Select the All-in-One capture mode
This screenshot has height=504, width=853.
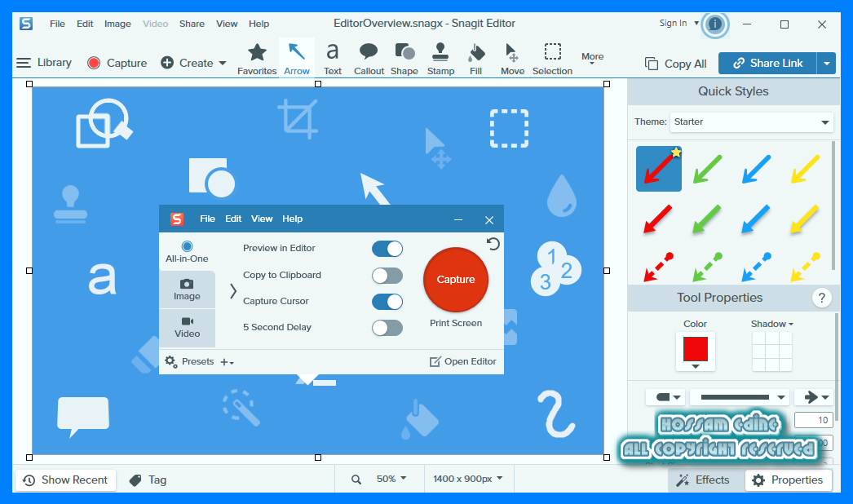187,252
